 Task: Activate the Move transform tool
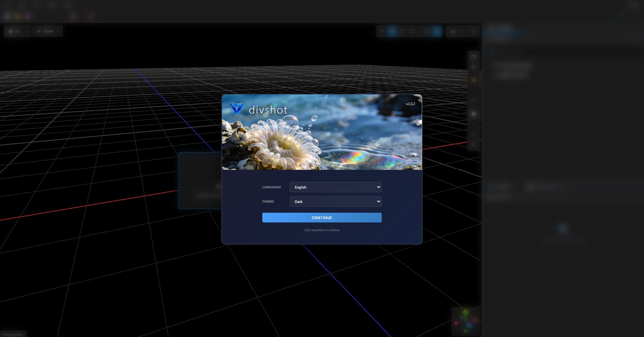[392, 31]
